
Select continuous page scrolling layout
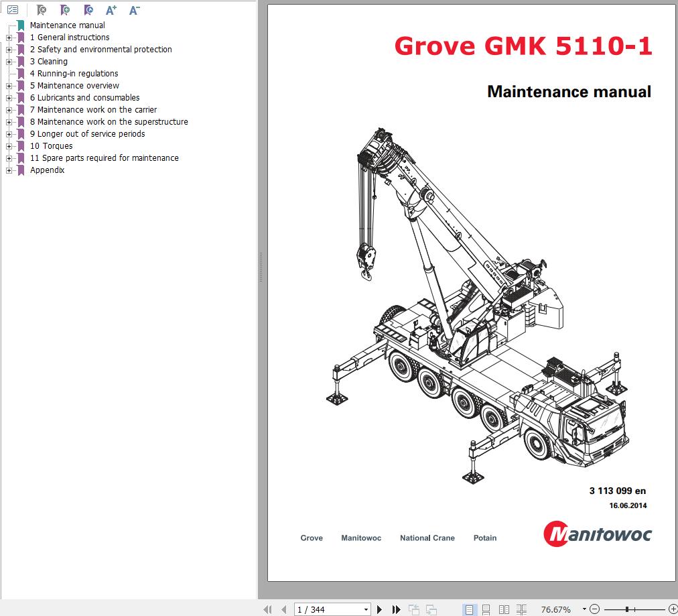tap(486, 609)
